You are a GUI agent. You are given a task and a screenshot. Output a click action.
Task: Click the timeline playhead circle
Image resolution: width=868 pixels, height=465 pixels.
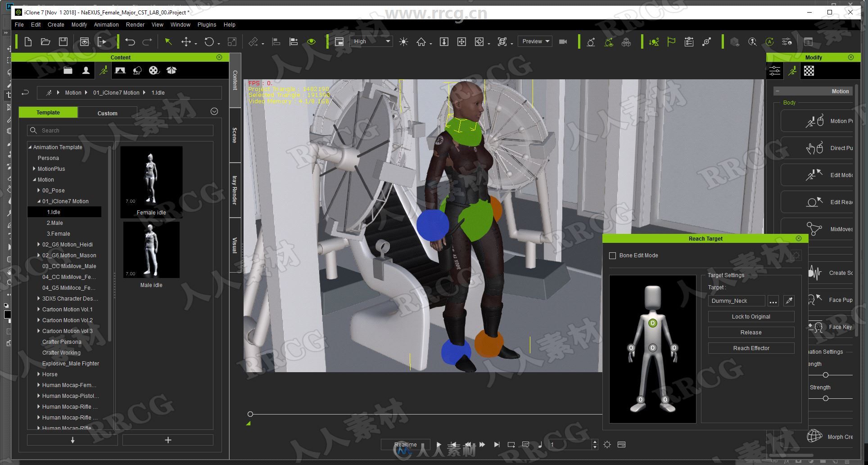coord(250,414)
